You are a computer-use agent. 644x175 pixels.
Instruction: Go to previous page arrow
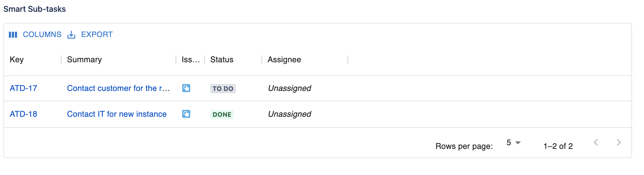tap(596, 142)
